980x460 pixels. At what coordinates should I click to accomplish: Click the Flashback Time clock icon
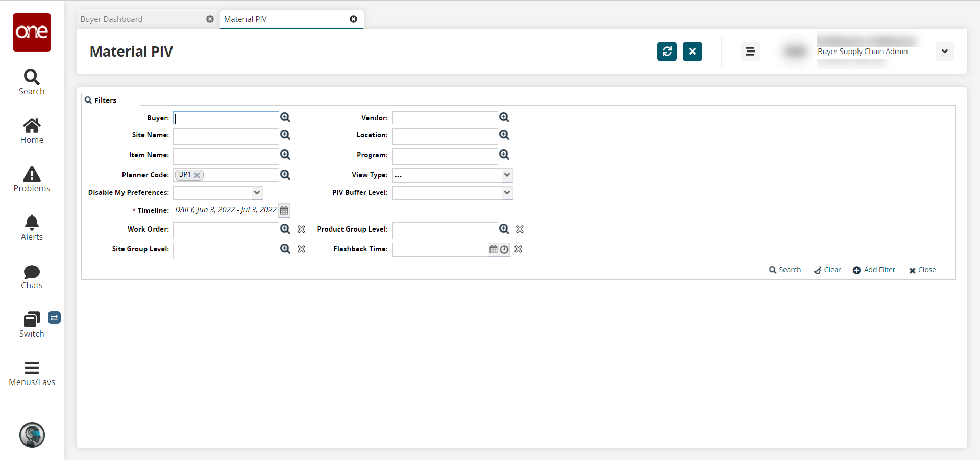[x=504, y=249]
